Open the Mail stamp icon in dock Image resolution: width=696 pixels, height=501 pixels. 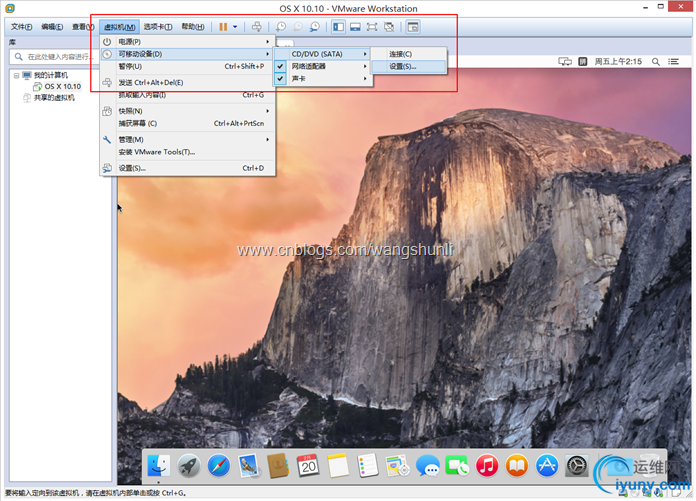click(x=248, y=466)
